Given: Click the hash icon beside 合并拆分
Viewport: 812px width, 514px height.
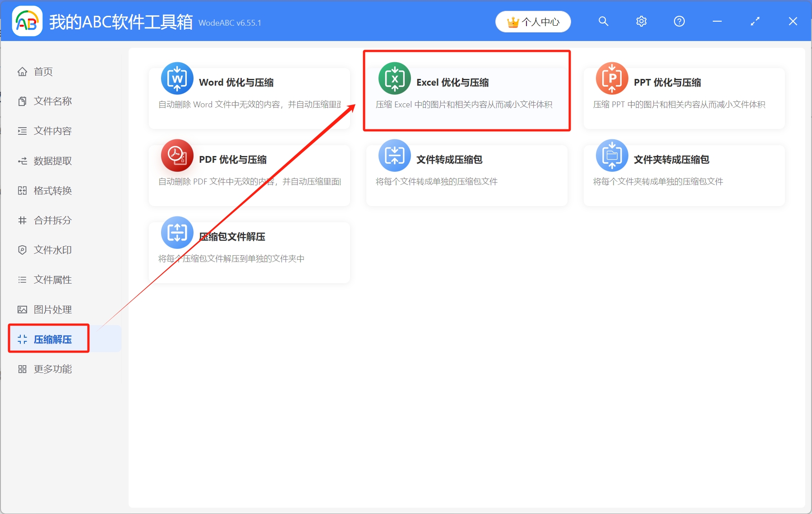Looking at the screenshot, I should [22, 220].
